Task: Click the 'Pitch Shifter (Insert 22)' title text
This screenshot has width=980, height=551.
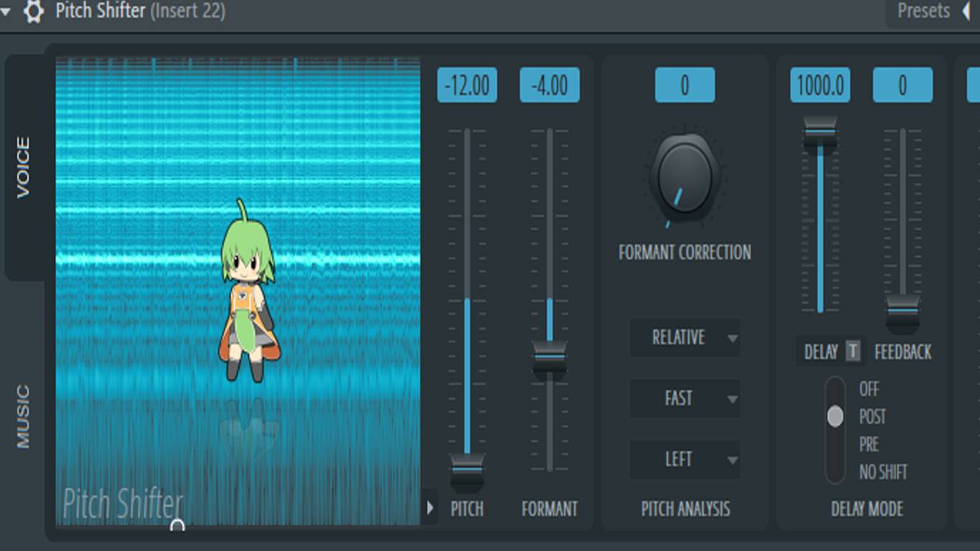Action: point(141,11)
